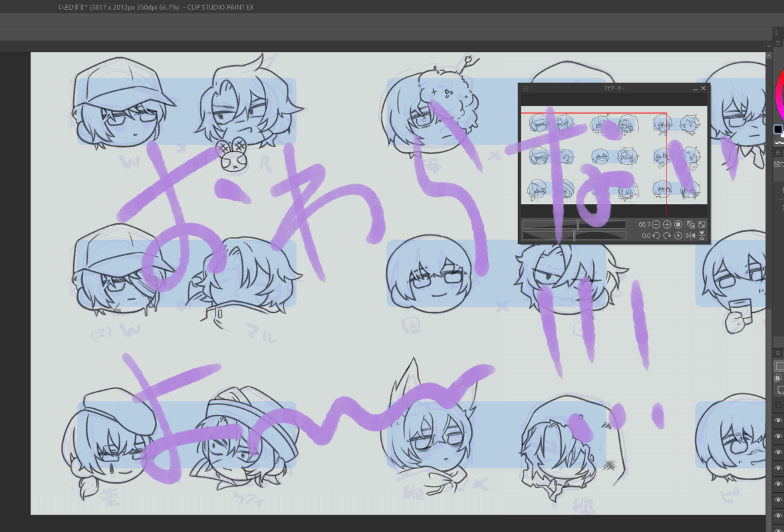Toggle the third layer's eye icon
Image resolution: width=784 pixels, height=532 pixels.
(x=779, y=453)
